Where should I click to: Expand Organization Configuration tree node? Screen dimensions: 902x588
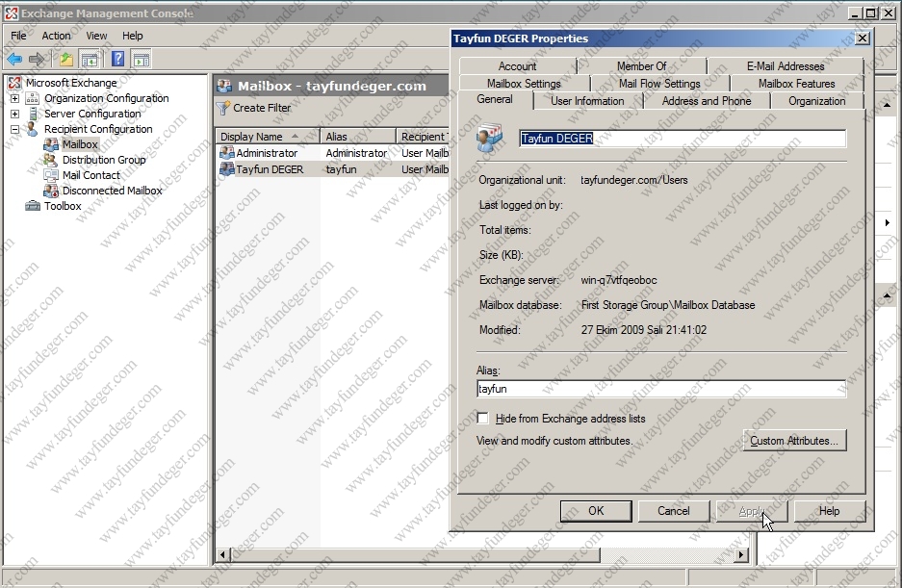[15, 98]
